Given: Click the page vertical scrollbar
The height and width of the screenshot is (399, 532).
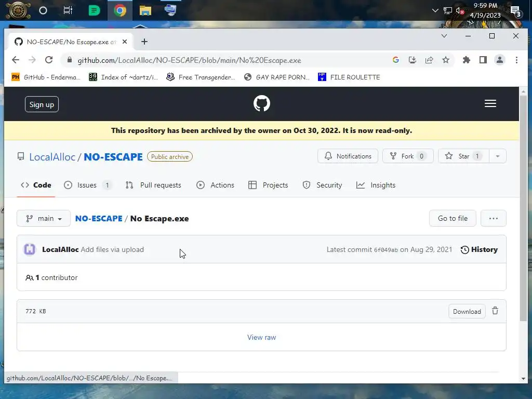Looking at the screenshot, I should [523, 208].
